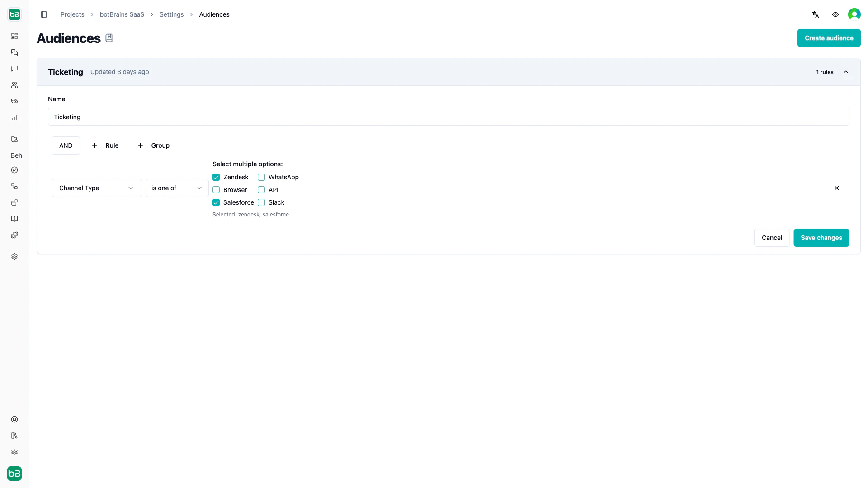Viewport: 868px width, 488px height.
Task: Open the dashboard grid icon
Action: (14, 36)
